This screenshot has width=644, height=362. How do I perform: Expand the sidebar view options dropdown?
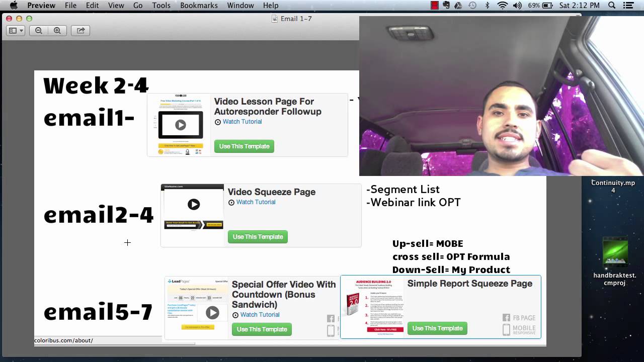coord(16,31)
